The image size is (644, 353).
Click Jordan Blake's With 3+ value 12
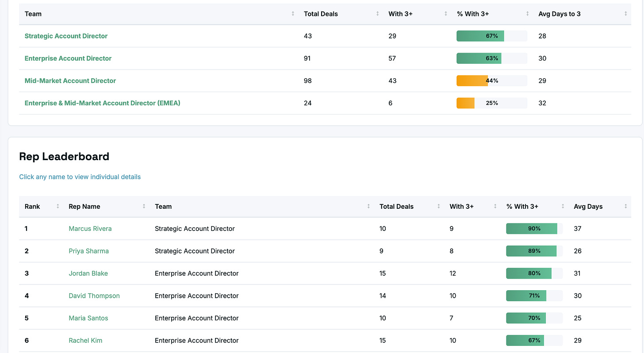(453, 273)
